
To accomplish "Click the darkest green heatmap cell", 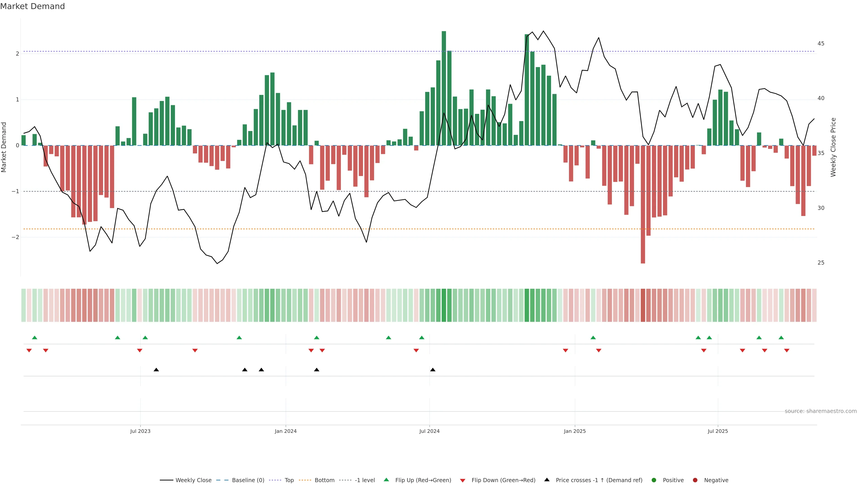I will click(444, 305).
